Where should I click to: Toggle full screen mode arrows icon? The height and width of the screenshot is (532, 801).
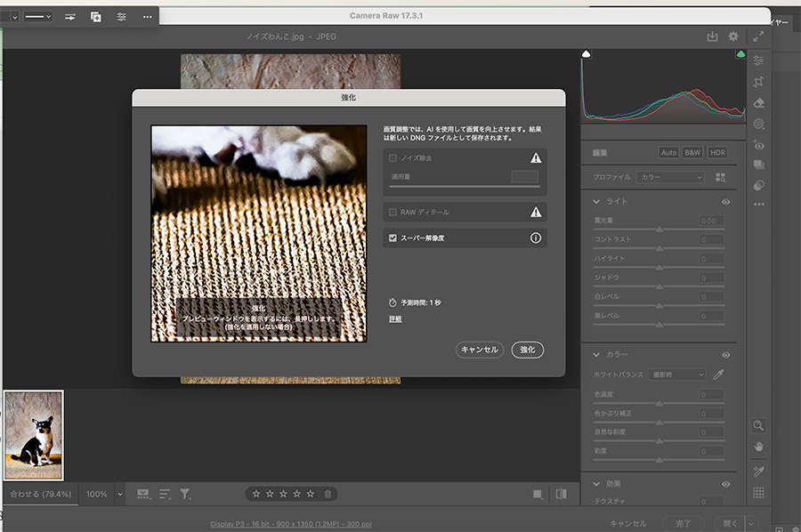point(758,36)
